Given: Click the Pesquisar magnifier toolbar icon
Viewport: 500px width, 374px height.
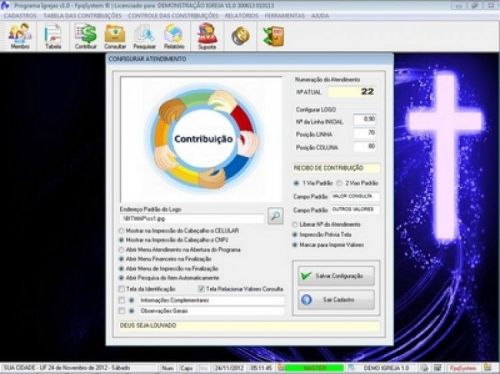Looking at the screenshot, I should pyautogui.click(x=145, y=36).
